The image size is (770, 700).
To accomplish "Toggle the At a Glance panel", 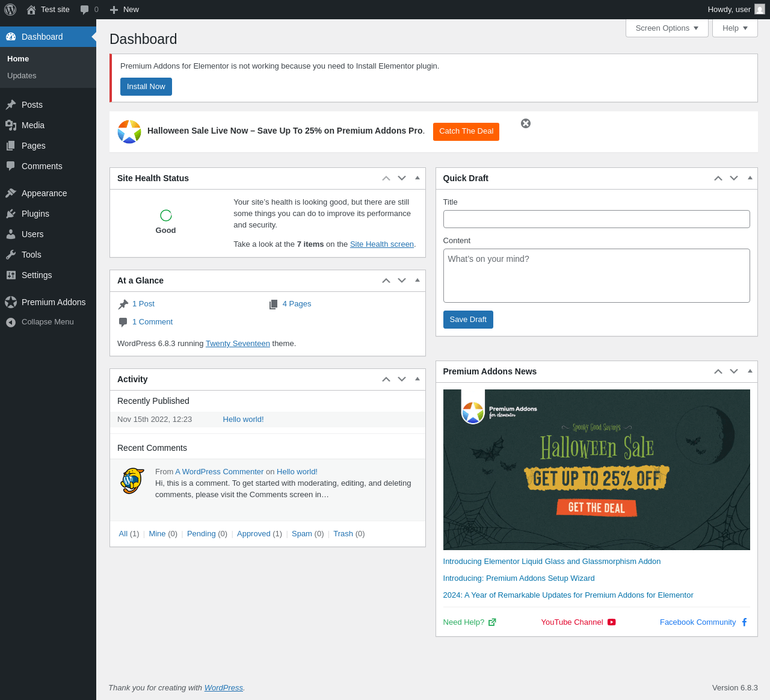I will coord(417,280).
